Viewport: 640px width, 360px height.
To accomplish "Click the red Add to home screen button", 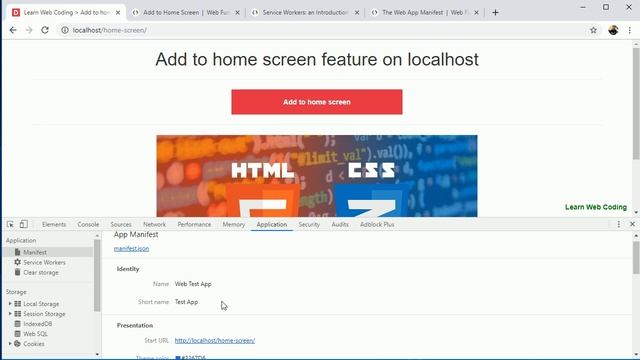I will click(317, 102).
